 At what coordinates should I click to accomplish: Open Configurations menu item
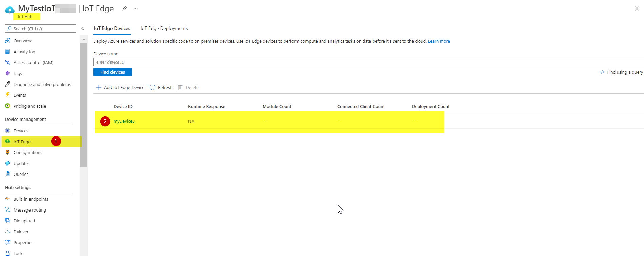(28, 152)
